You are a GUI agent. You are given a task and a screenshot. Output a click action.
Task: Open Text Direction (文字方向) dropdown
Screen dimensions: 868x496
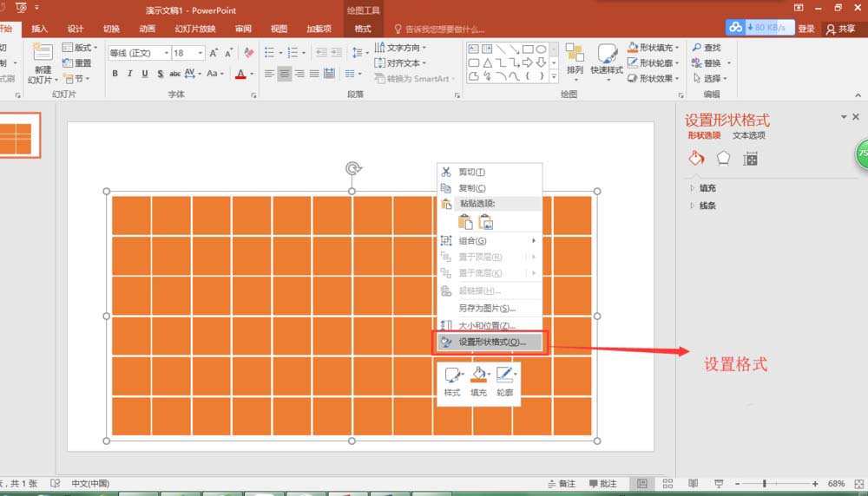[x=401, y=48]
